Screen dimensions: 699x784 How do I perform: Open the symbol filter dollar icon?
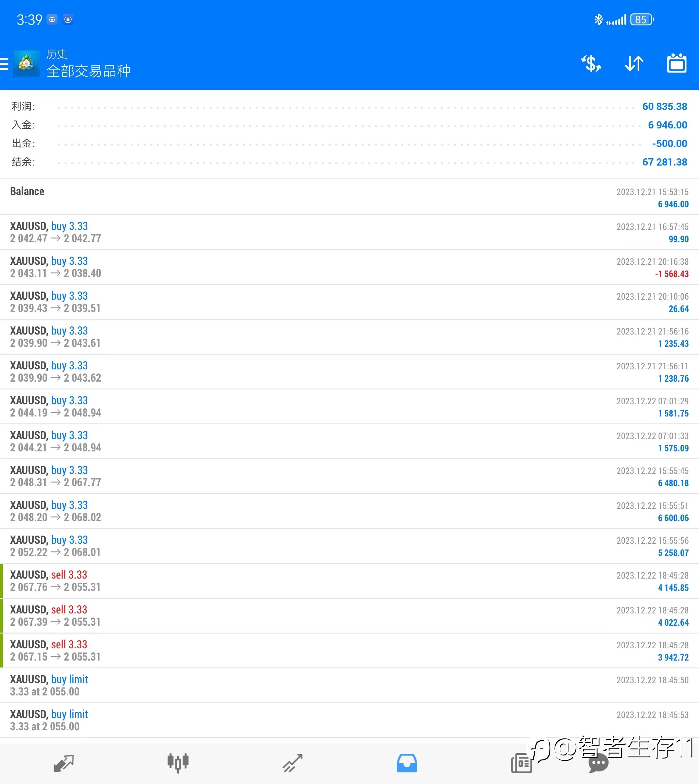[591, 64]
